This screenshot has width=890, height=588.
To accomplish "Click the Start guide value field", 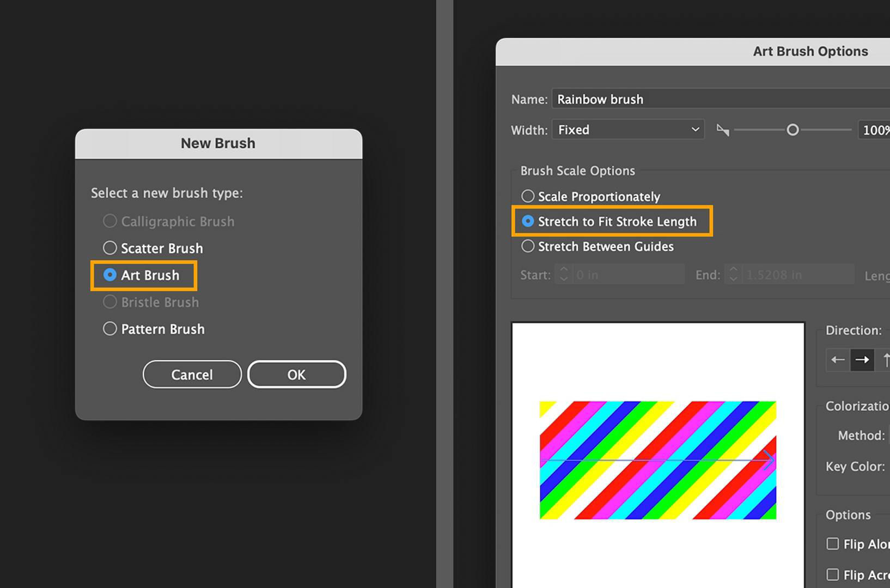I will (628, 275).
